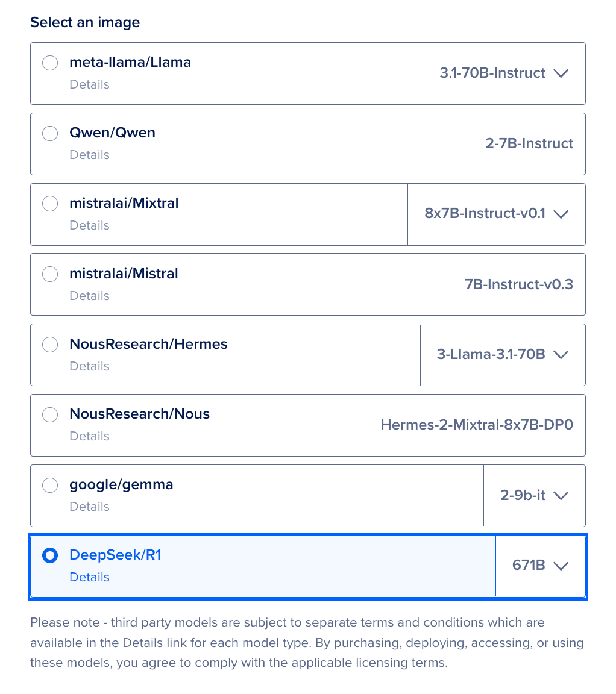This screenshot has height=694, width=616.
Task: Select the NousResearch/Nous radio button
Action: pos(50,414)
